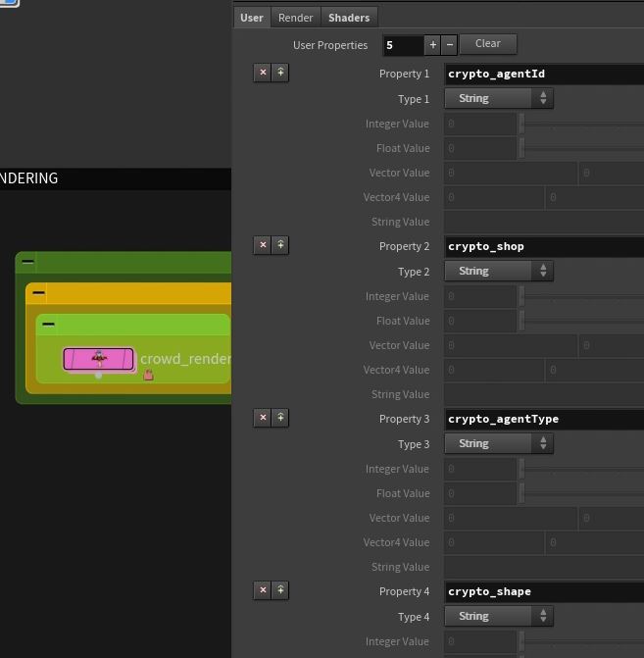Collapse the dark green network box

pyautogui.click(x=28, y=262)
